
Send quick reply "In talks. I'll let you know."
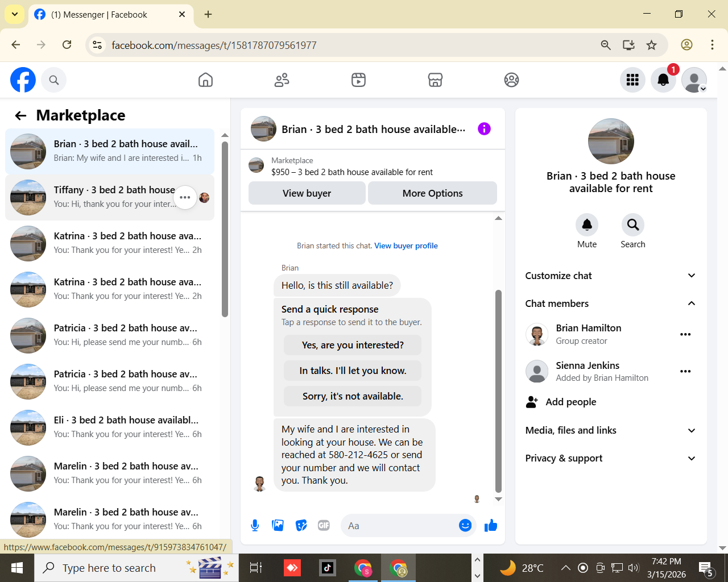[353, 371]
